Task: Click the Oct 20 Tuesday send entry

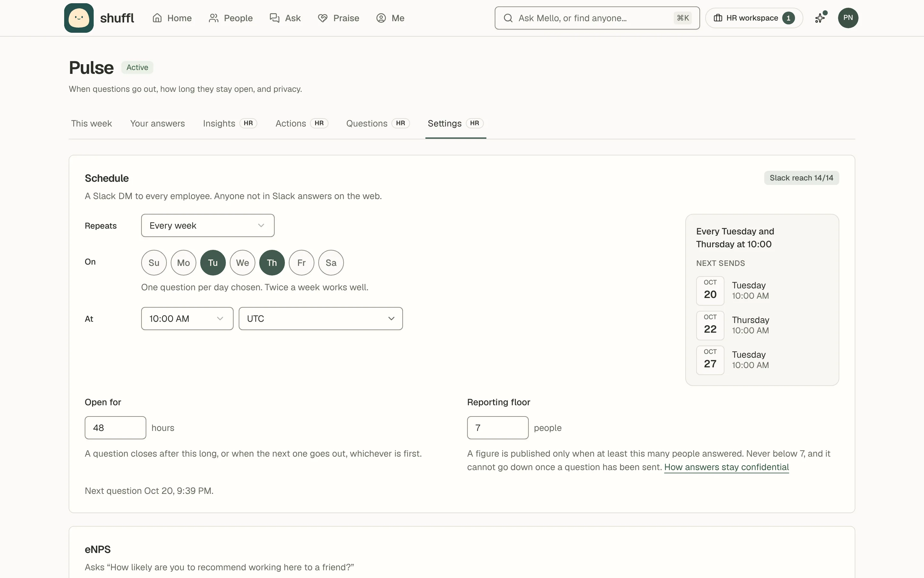Action: [x=762, y=291]
